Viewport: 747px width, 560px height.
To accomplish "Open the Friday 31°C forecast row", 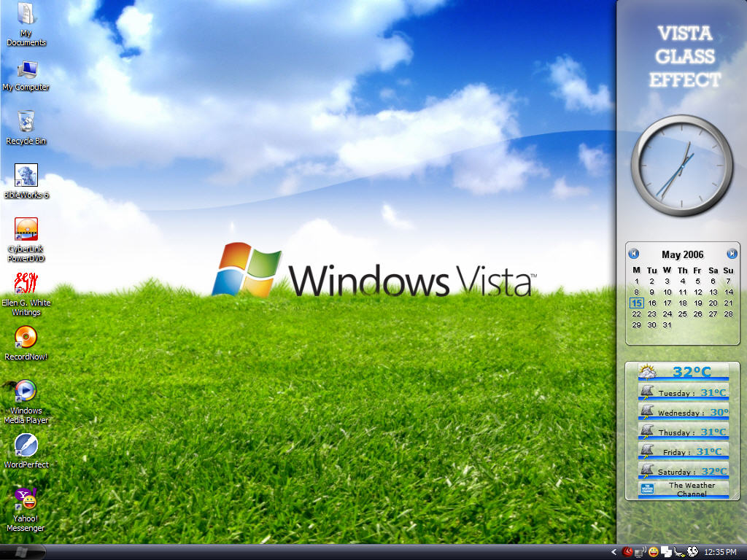I will 683,451.
